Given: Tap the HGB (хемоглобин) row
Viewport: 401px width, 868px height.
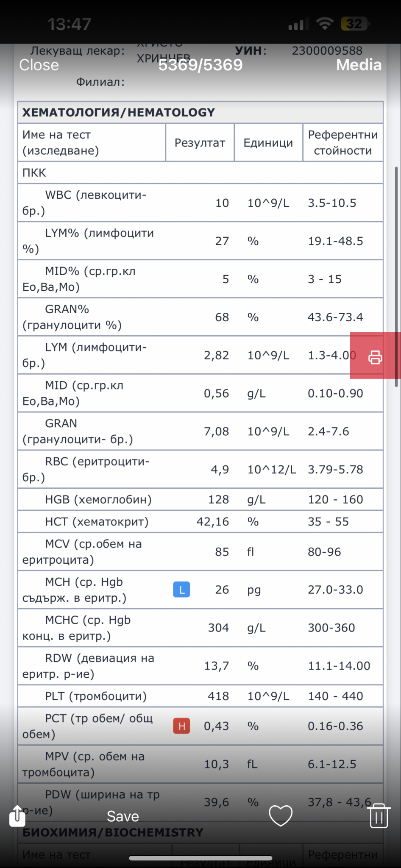Looking at the screenshot, I should pyautogui.click(x=98, y=499).
